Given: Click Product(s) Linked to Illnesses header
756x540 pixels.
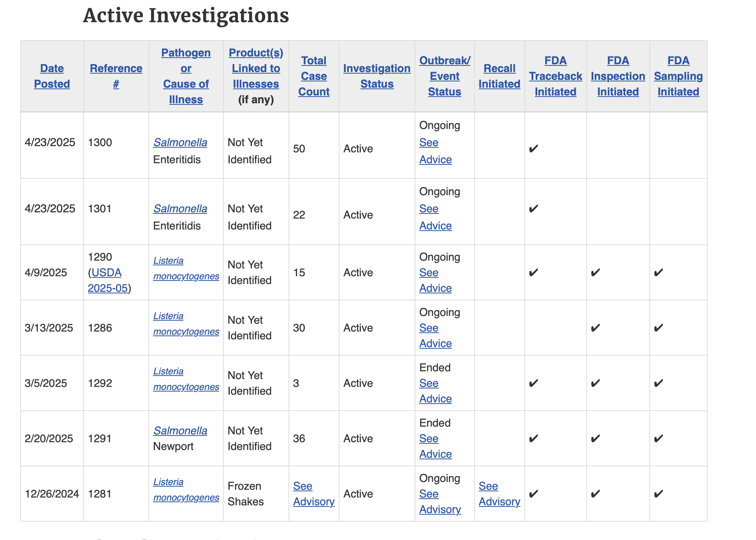Looking at the screenshot, I should click(256, 68).
